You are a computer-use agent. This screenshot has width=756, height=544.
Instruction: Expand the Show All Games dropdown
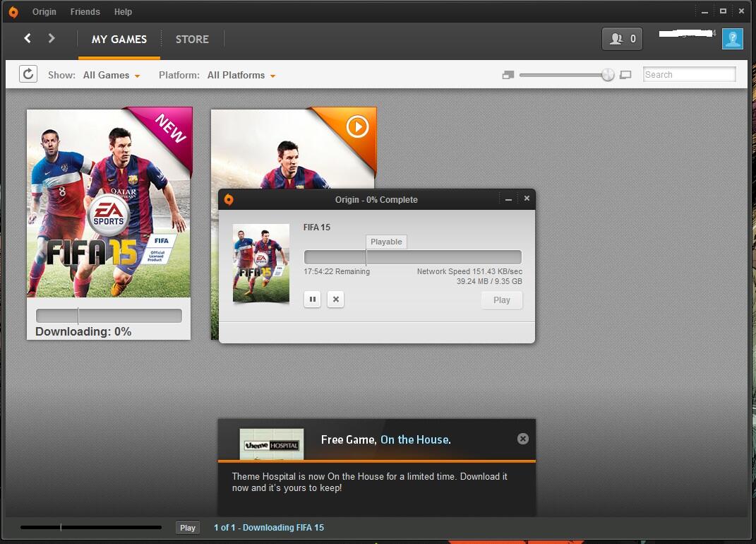[112, 76]
